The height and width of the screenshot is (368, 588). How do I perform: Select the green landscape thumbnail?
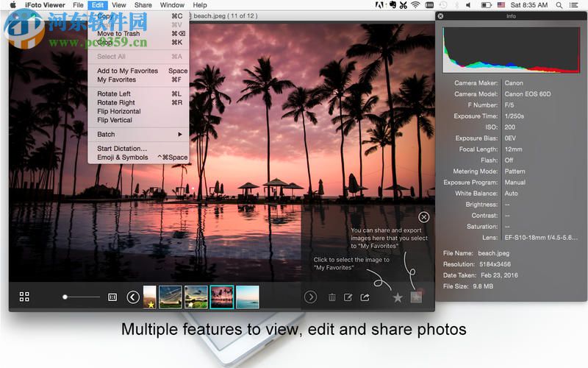196,297
